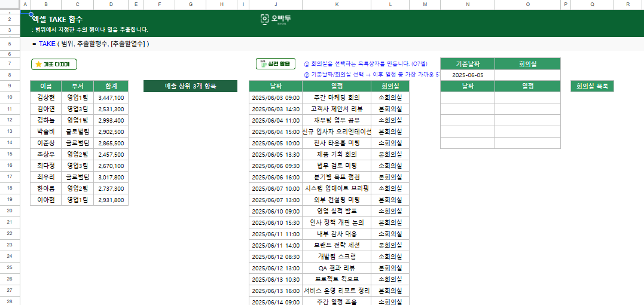Click the 합계 table header

[111, 86]
